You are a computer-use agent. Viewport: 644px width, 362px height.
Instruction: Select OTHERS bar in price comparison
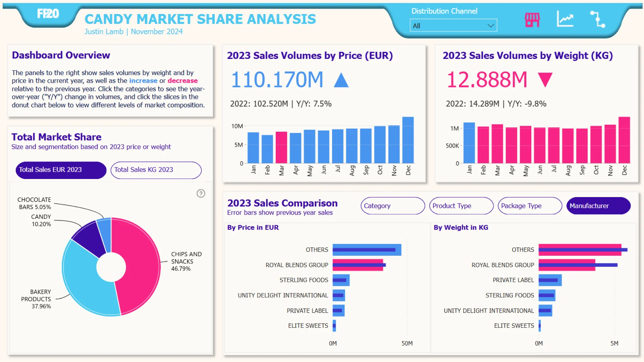367,250
